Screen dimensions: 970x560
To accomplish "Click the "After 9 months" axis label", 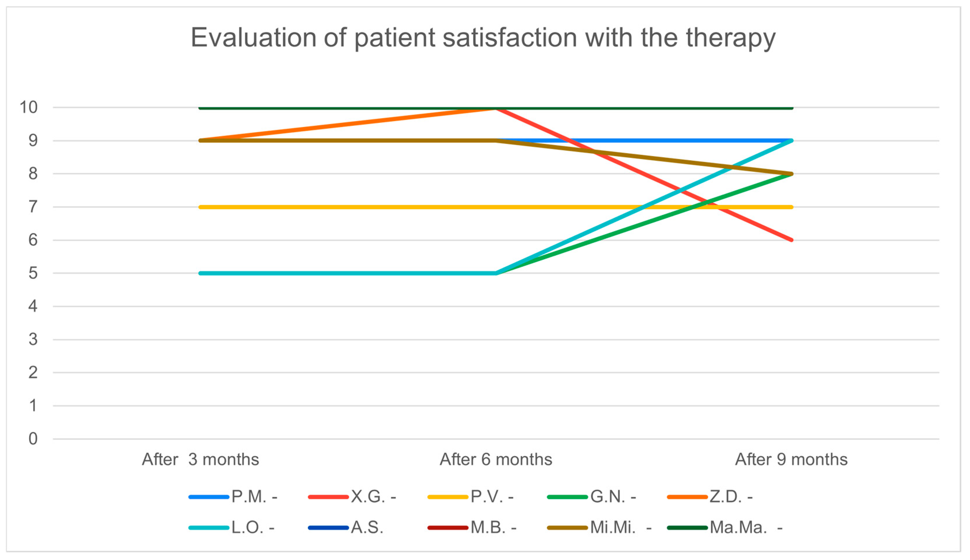I will (x=791, y=460).
